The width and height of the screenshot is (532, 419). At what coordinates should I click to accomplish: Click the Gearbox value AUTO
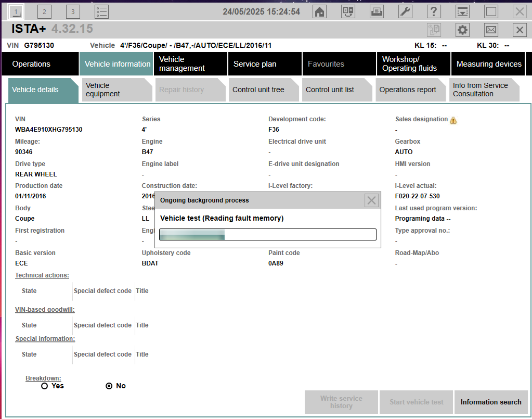pos(404,152)
